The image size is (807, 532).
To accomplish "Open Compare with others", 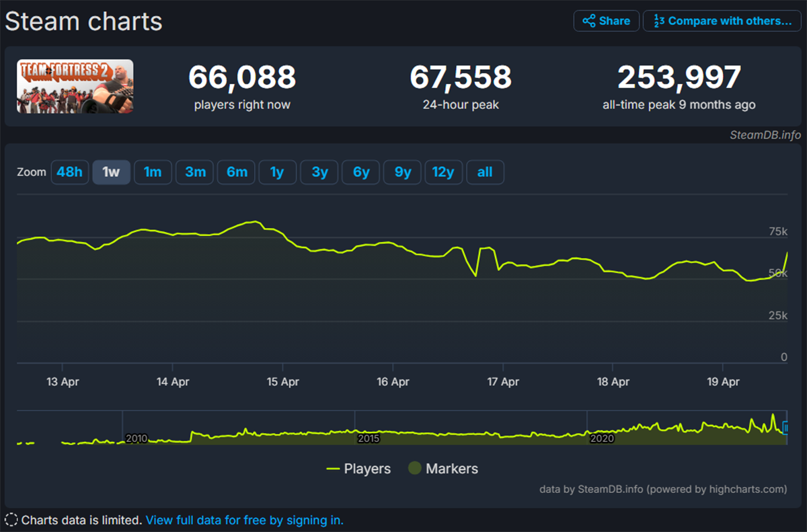I will point(722,21).
